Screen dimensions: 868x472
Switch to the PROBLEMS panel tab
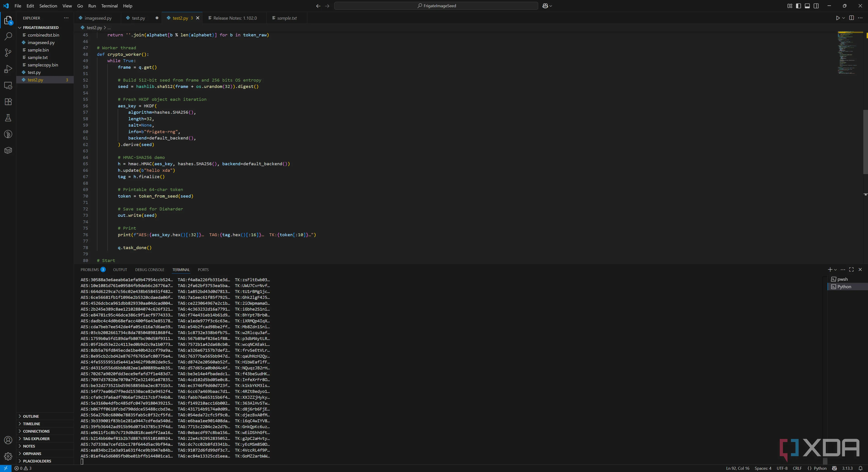coord(93,269)
